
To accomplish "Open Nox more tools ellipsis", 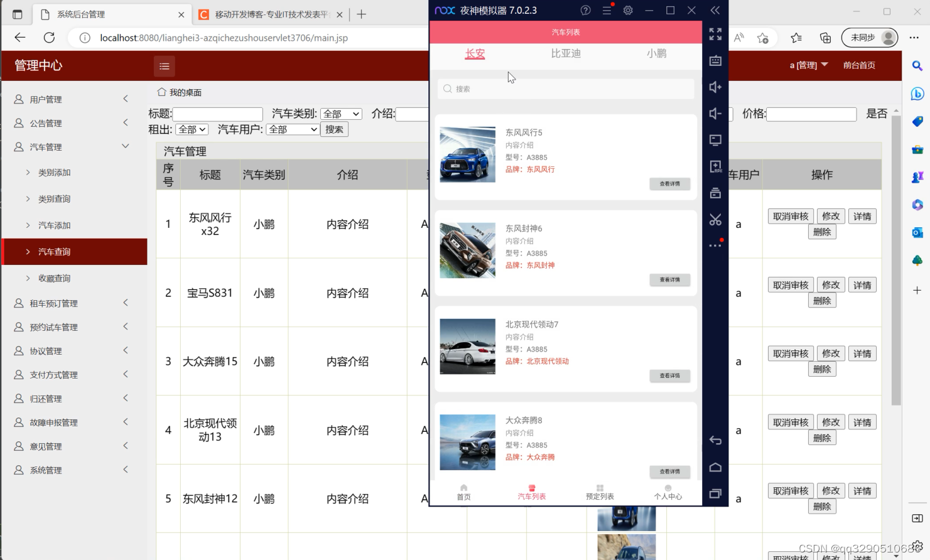I will tap(715, 245).
